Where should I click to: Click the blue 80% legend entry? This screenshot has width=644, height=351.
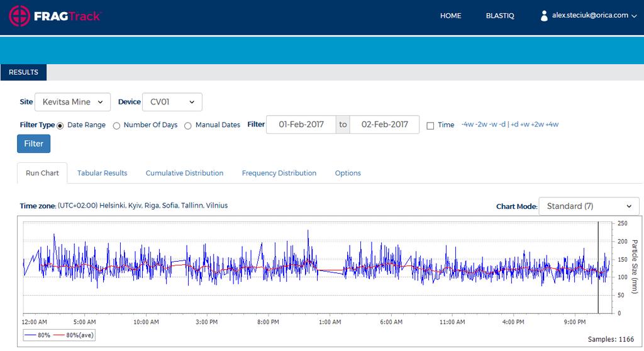37,335
